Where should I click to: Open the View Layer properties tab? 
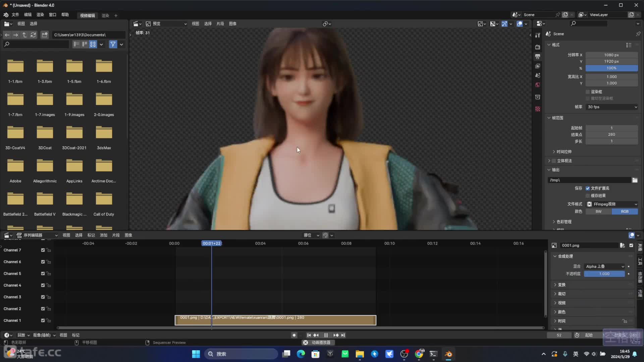click(x=538, y=66)
